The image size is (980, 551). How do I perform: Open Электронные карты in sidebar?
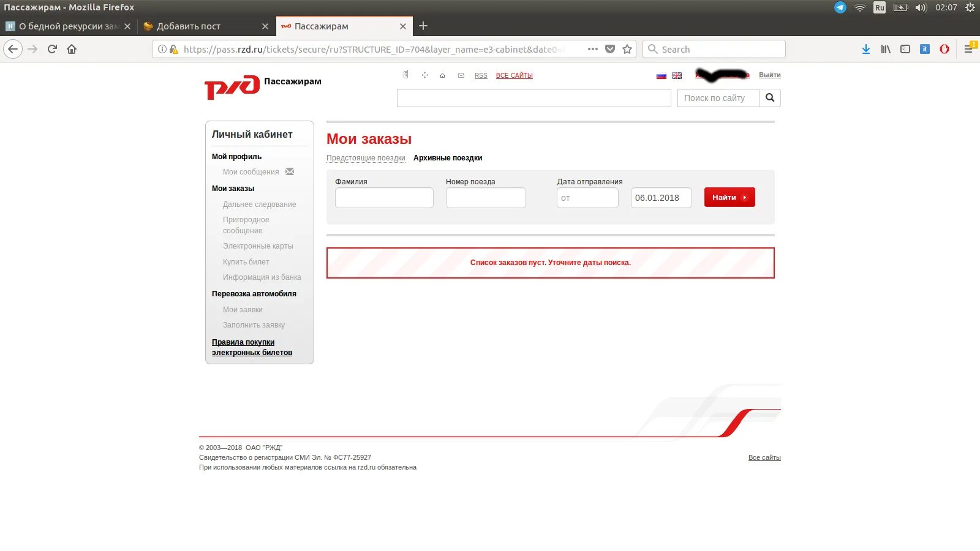pos(258,246)
